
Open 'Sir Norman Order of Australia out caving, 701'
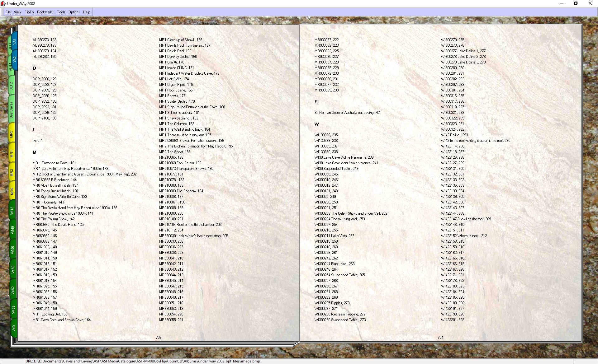(348, 113)
